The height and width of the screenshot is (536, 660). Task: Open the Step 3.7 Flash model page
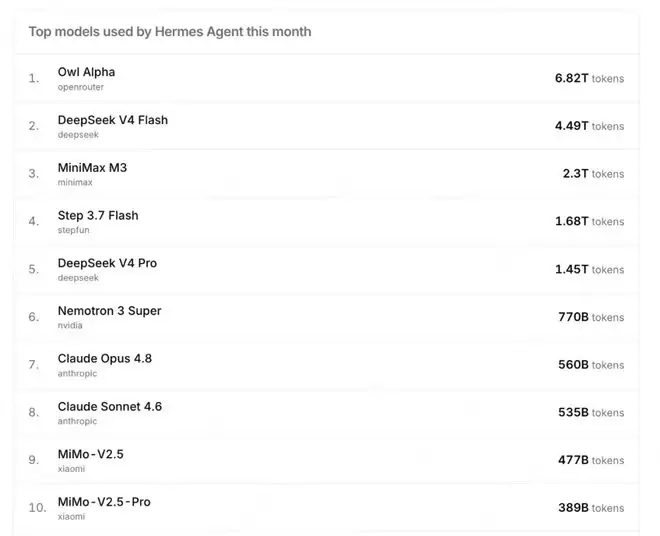click(x=98, y=216)
